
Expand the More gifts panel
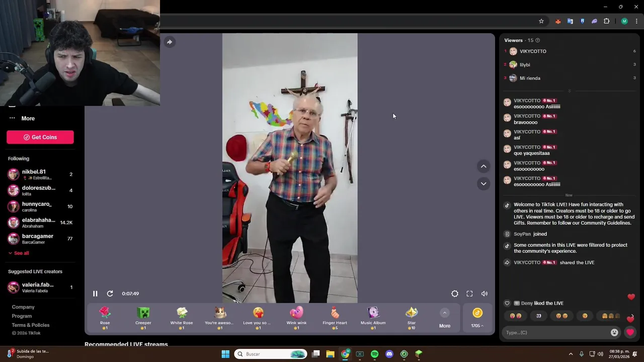pyautogui.click(x=445, y=318)
